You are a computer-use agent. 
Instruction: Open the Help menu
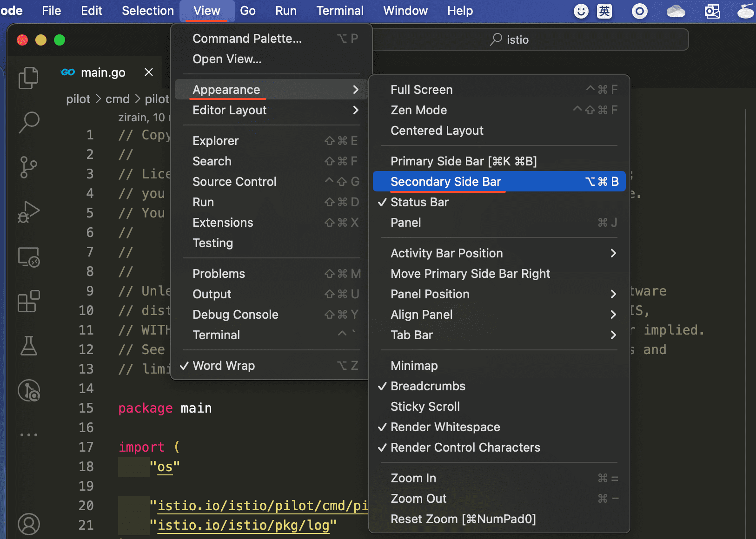[460, 11]
